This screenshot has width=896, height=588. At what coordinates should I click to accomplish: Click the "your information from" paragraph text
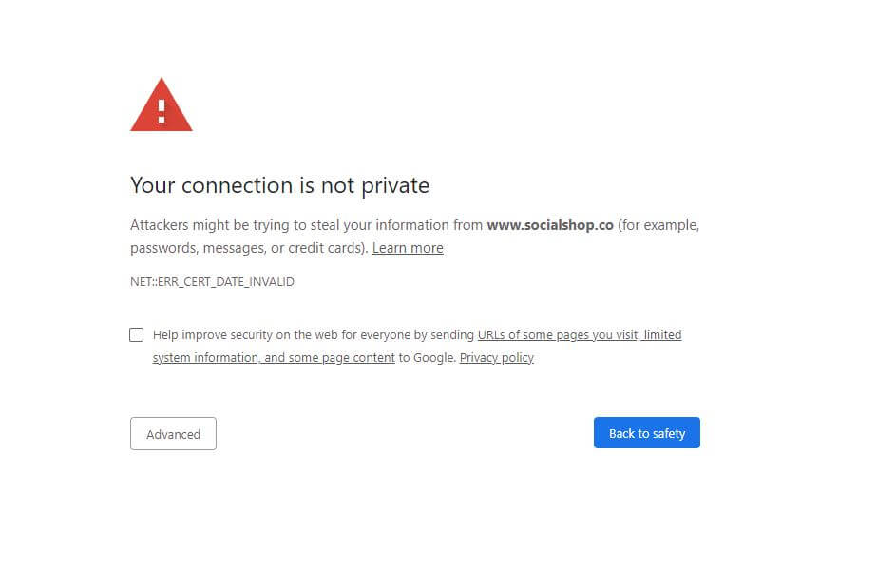[413, 225]
